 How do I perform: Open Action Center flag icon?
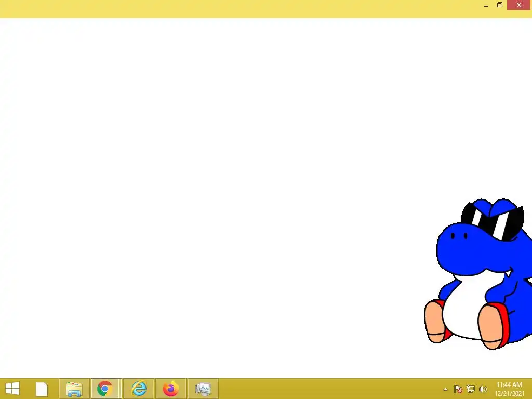tap(458, 389)
